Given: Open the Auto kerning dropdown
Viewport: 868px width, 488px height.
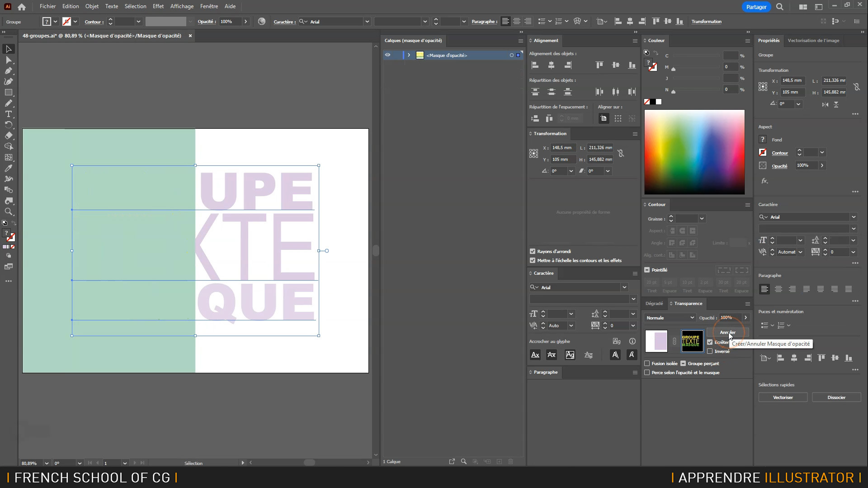Looking at the screenshot, I should pos(571,325).
